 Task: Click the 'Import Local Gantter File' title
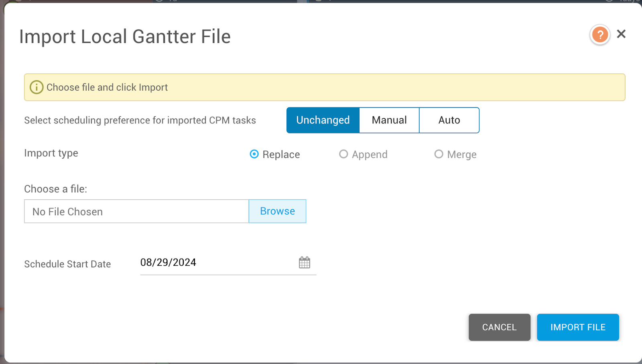[125, 37]
